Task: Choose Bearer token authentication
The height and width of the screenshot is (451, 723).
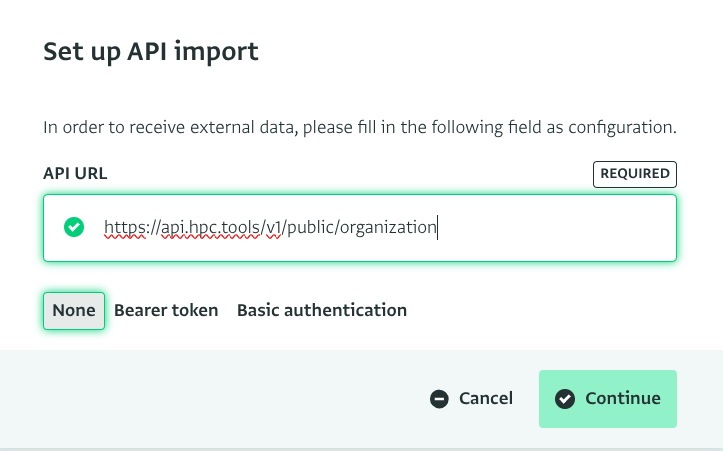Action: pyautogui.click(x=166, y=311)
